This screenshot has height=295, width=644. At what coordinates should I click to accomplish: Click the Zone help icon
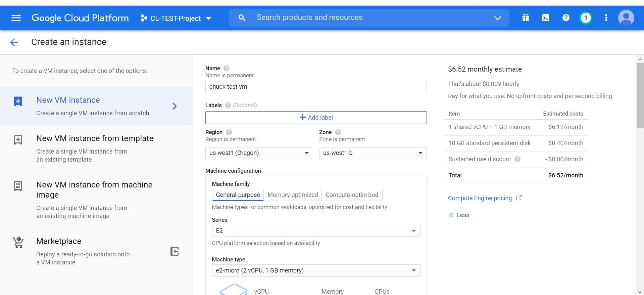click(338, 132)
